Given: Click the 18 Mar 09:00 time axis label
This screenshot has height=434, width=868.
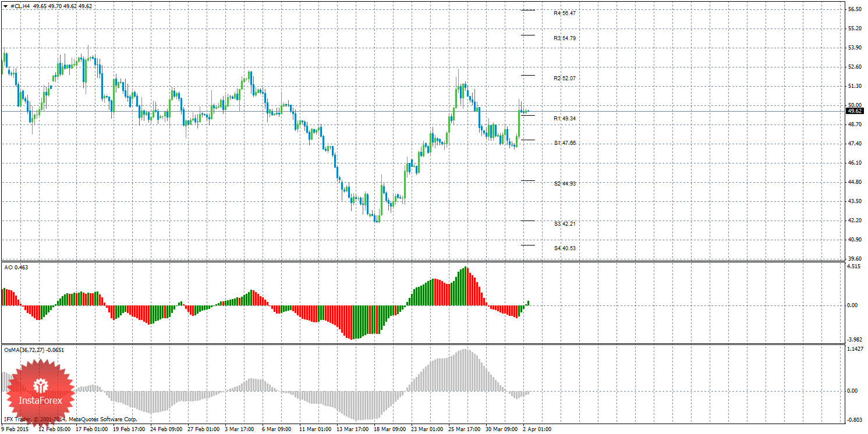Looking at the screenshot, I should pyautogui.click(x=389, y=429).
